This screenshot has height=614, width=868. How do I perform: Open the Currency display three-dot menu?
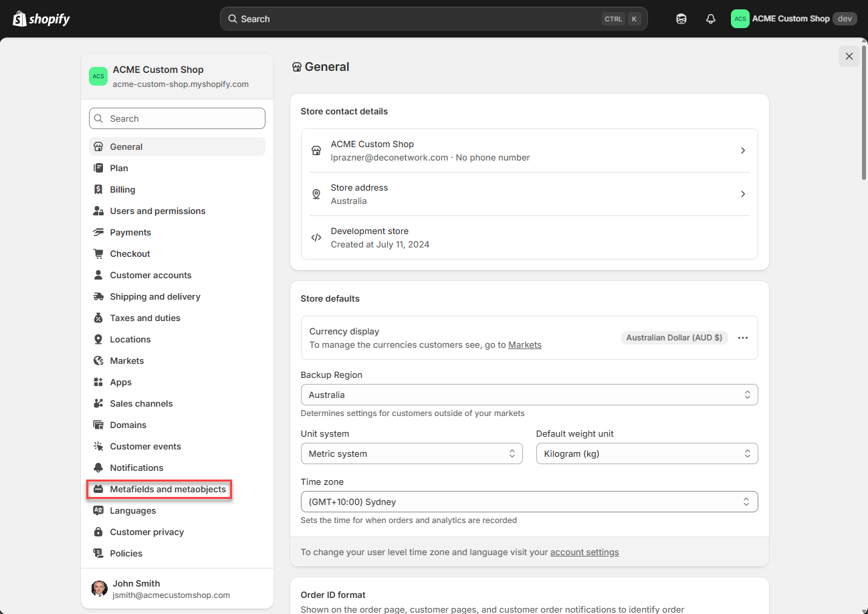(x=742, y=338)
